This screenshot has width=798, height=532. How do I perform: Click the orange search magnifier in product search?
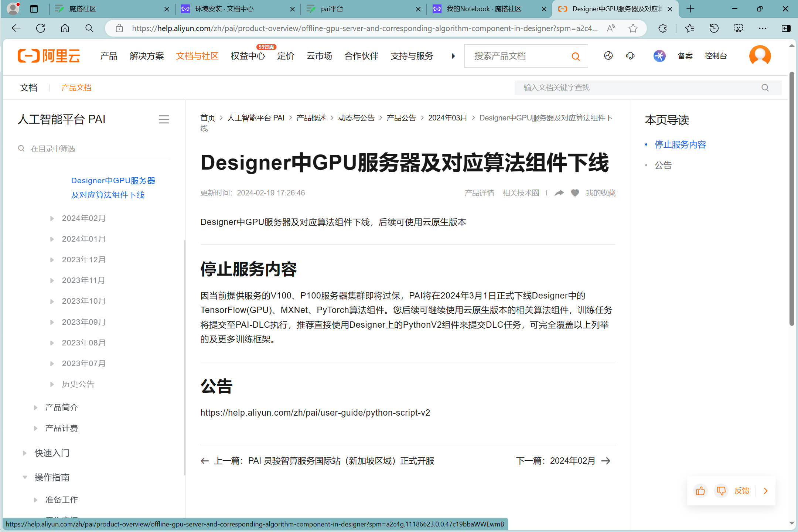click(x=576, y=56)
